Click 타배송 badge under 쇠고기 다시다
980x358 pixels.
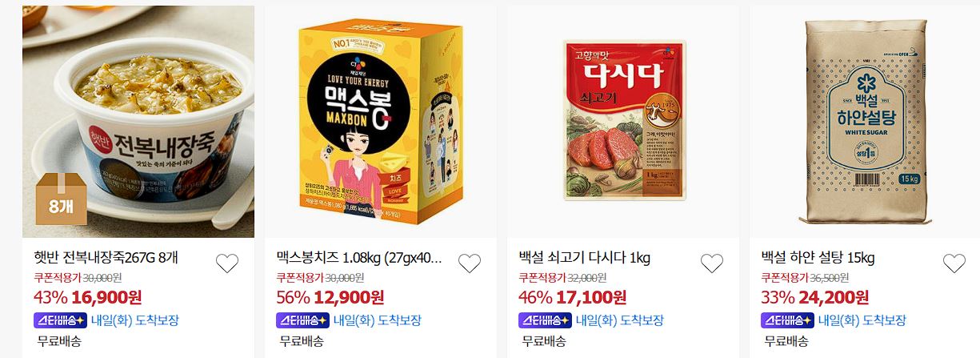click(x=545, y=320)
